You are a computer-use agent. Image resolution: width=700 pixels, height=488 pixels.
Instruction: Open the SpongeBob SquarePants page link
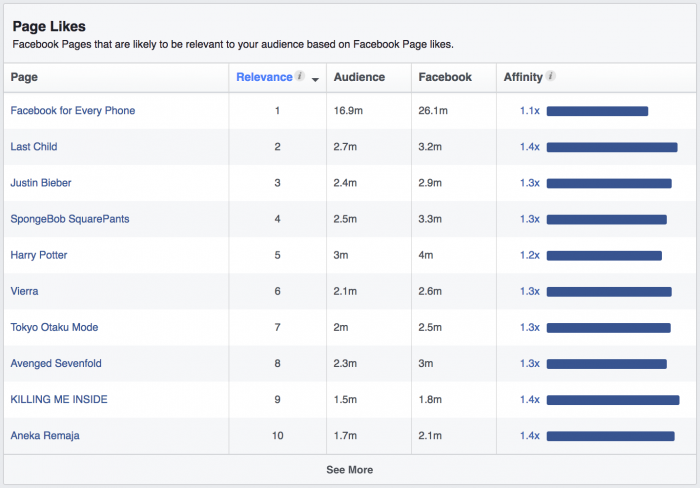[69, 219]
